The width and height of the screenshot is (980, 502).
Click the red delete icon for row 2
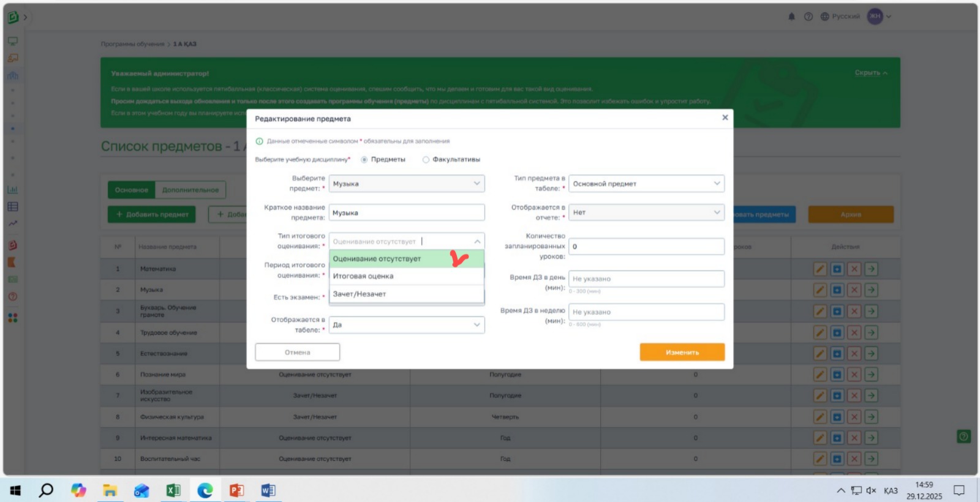click(x=854, y=290)
